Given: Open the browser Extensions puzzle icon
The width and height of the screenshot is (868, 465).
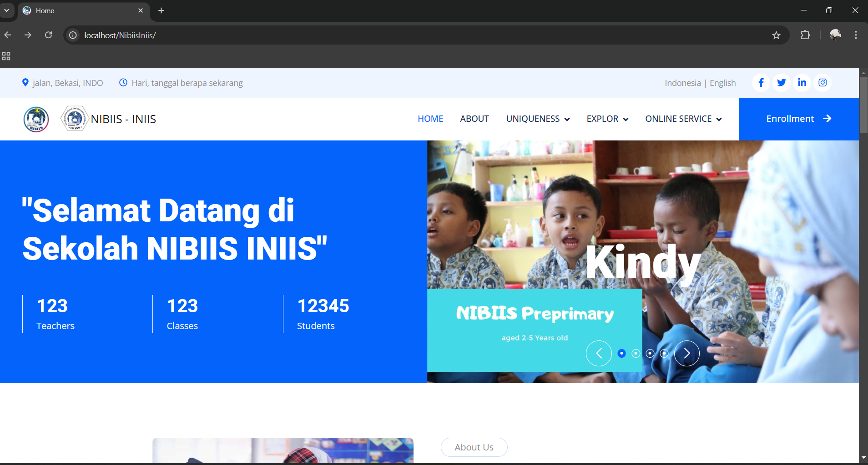Looking at the screenshot, I should coord(805,35).
